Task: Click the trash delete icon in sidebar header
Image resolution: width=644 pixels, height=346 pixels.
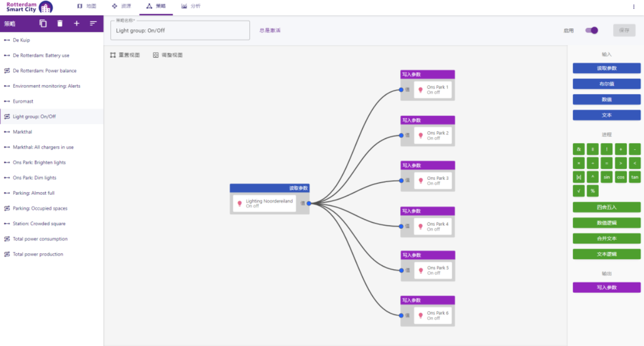Action: click(60, 23)
